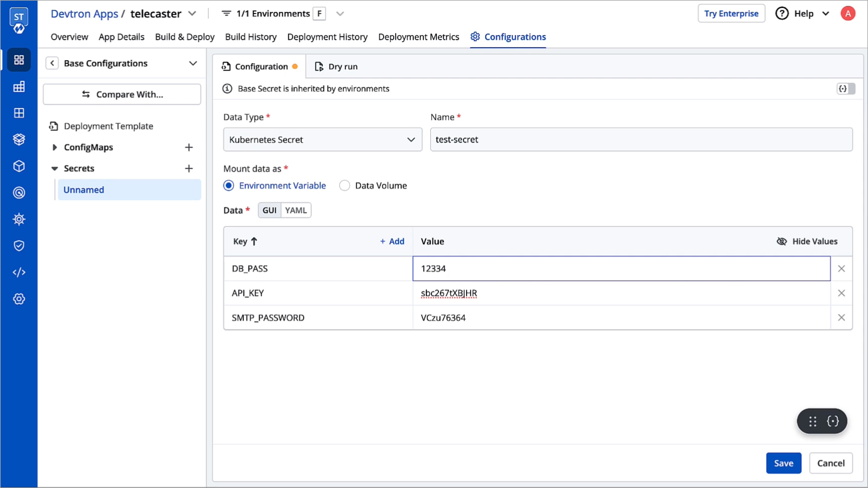Switch data editor to YAML mode
Screen dimensions: 868x488
click(x=296, y=210)
